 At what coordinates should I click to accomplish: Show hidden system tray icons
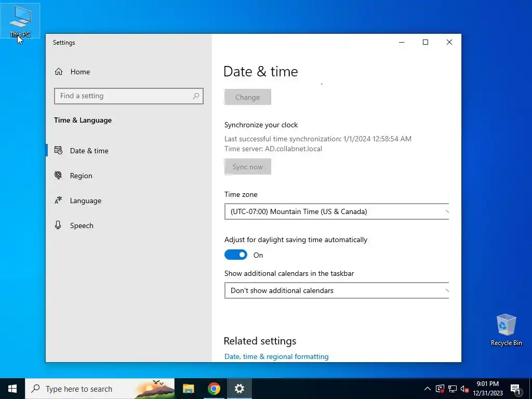pos(428,389)
